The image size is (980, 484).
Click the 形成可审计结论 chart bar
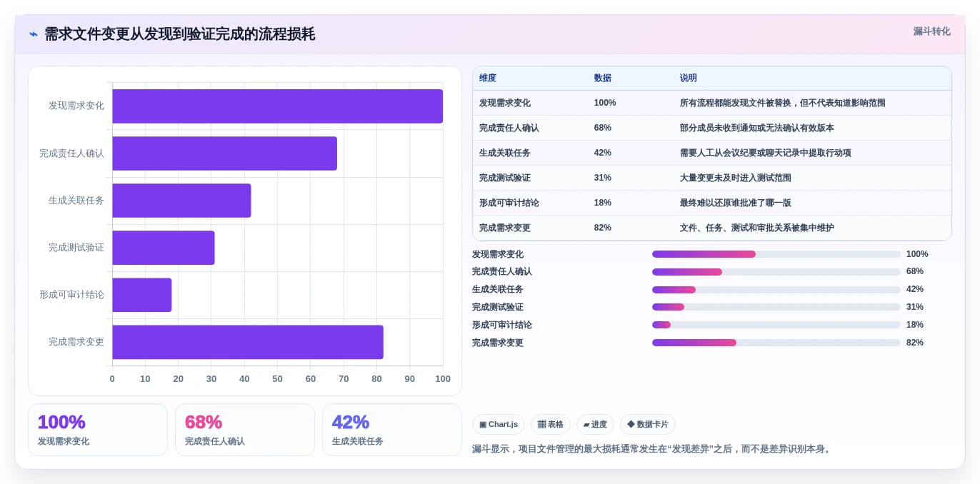click(x=142, y=295)
